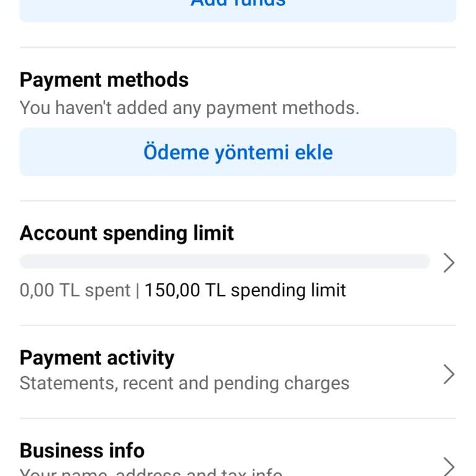Image resolution: width=476 pixels, height=476 pixels.
Task: Open Account spending limit via its chevron arrow
Action: (x=449, y=263)
